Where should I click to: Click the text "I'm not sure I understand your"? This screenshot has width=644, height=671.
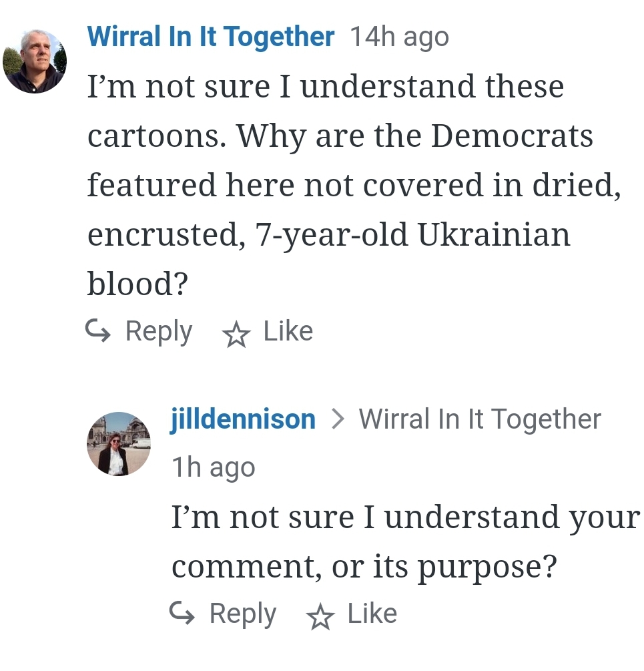point(405,517)
